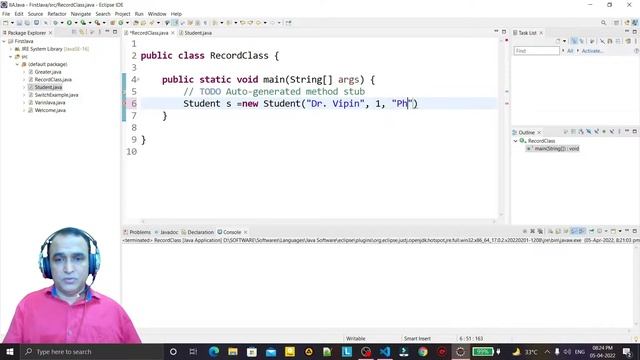The image size is (640, 360).
Task: Click the Save icon in main toolbar
Action: pyautogui.click(x=19, y=23)
